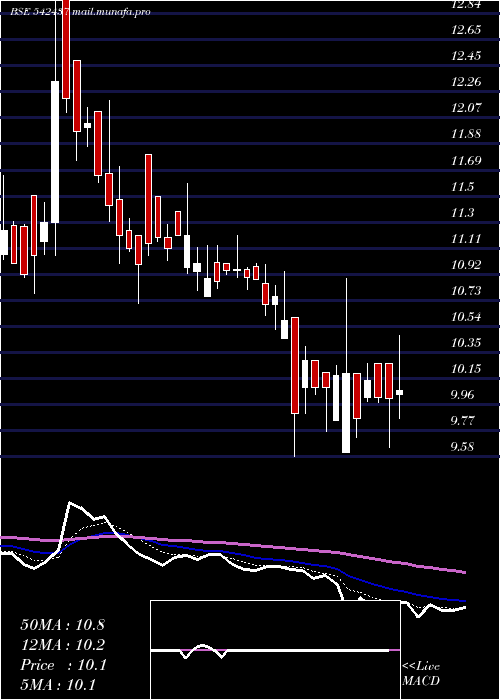Click the 11.3 price axis label
Screen dimensions: 500x700
(462, 212)
